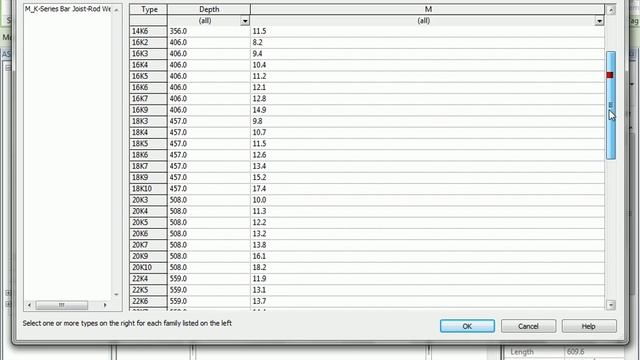This screenshot has height=360, width=640.
Task: Click the family list scroll left arrow
Action: 29,305
